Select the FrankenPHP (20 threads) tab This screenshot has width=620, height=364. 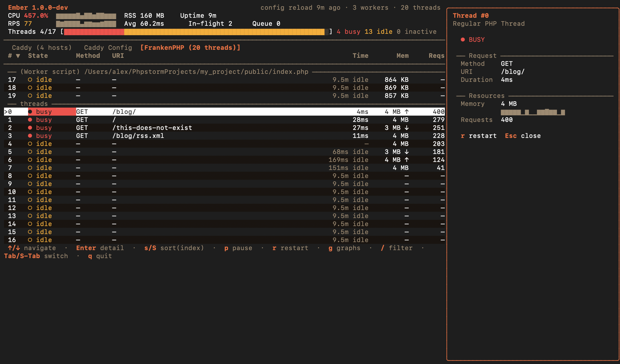point(190,48)
